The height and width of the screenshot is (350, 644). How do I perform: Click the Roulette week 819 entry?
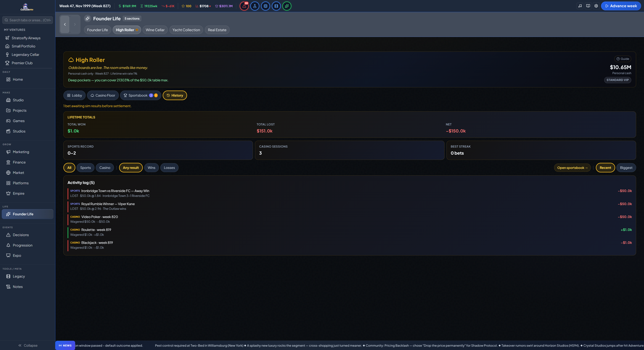coord(349,232)
